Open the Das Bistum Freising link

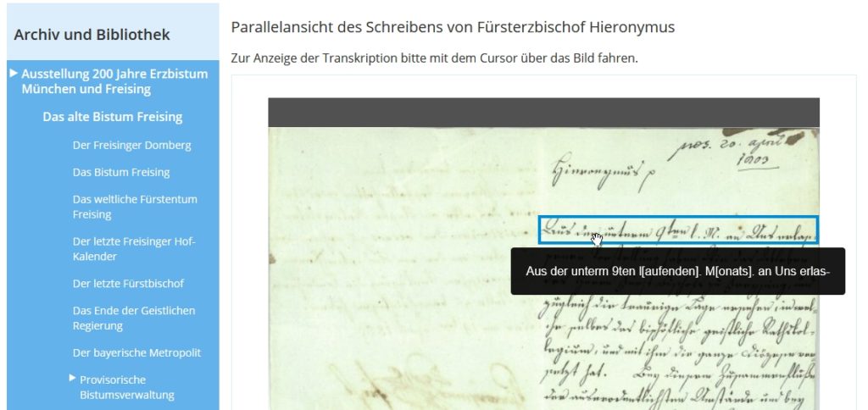tap(121, 172)
